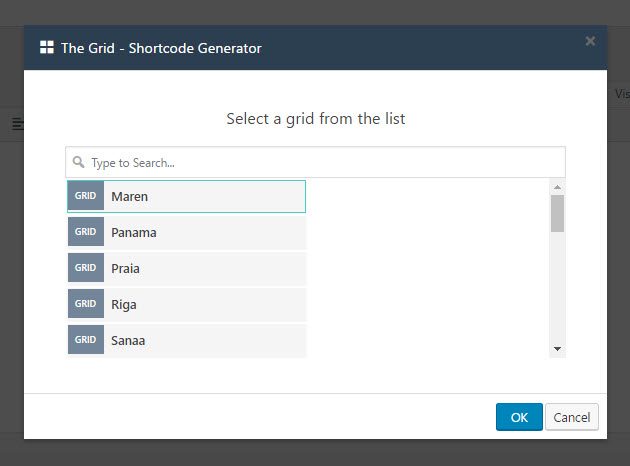Select the Panama grid row
The height and width of the screenshot is (466, 630).
(x=186, y=232)
